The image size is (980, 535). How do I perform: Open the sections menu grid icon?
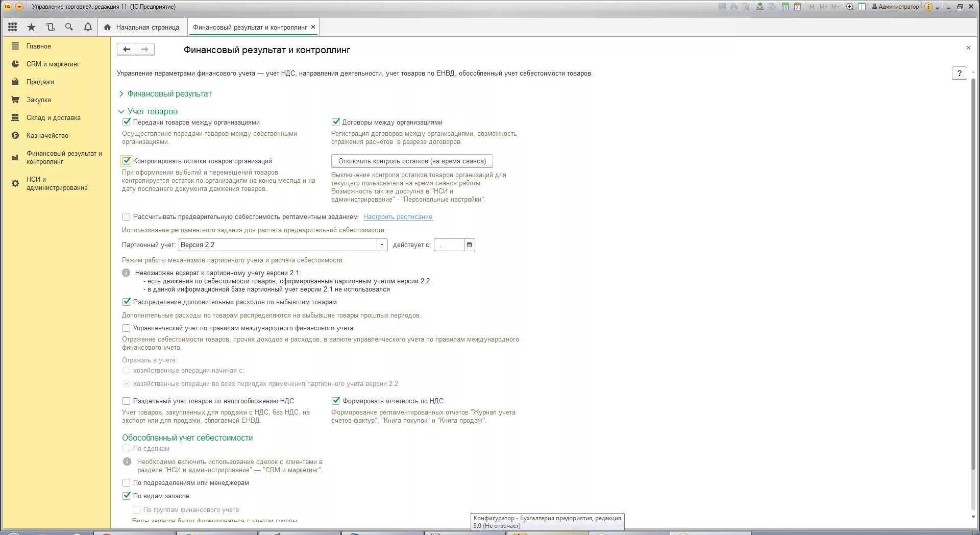click(13, 27)
